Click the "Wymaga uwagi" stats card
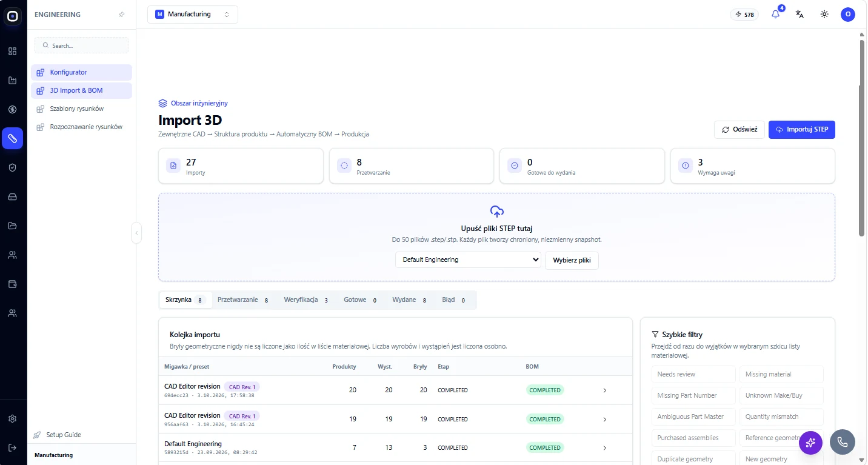The height and width of the screenshot is (465, 868). (753, 166)
